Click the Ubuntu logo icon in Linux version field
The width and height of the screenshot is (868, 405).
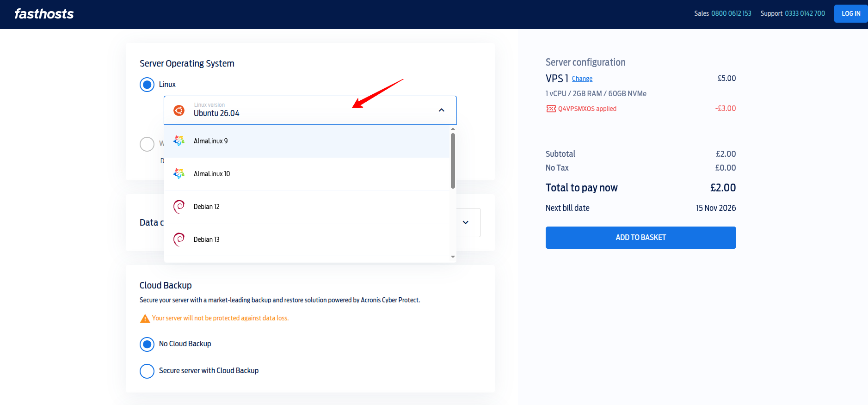coord(179,110)
